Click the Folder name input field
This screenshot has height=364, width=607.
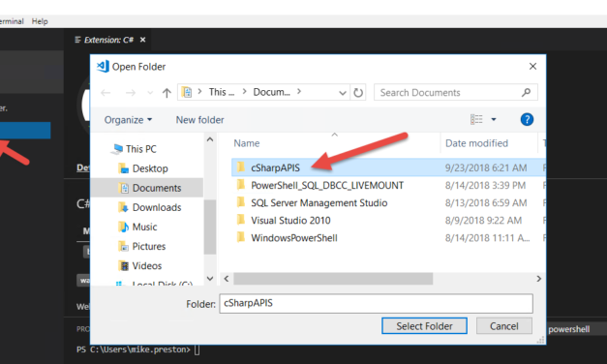tap(376, 303)
